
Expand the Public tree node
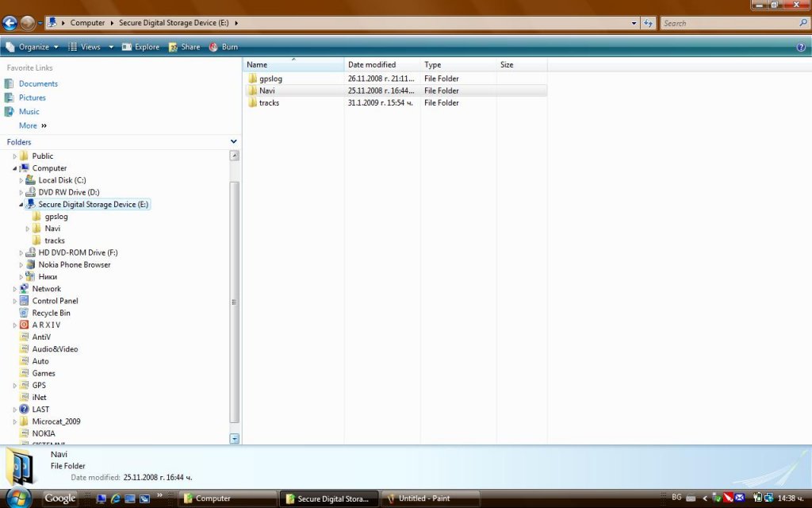coord(15,156)
